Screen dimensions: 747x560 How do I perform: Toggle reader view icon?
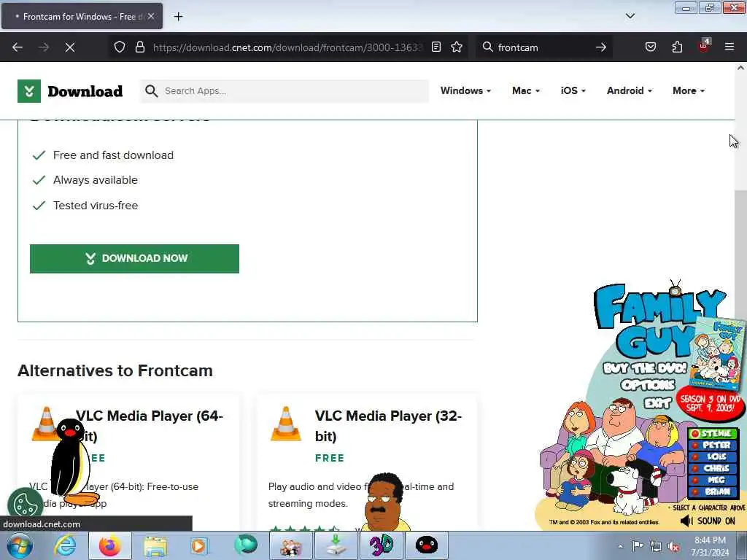coord(436,47)
